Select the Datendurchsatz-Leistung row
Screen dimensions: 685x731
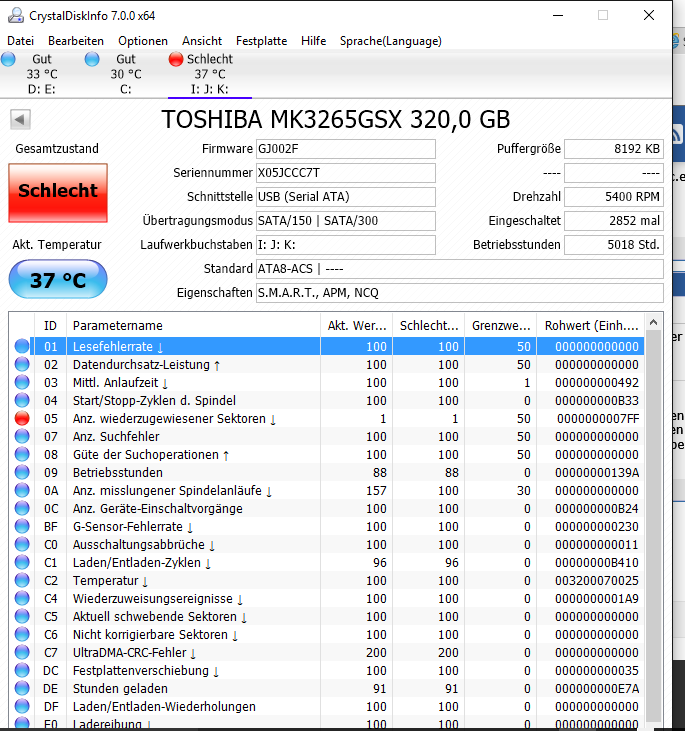coord(327,365)
